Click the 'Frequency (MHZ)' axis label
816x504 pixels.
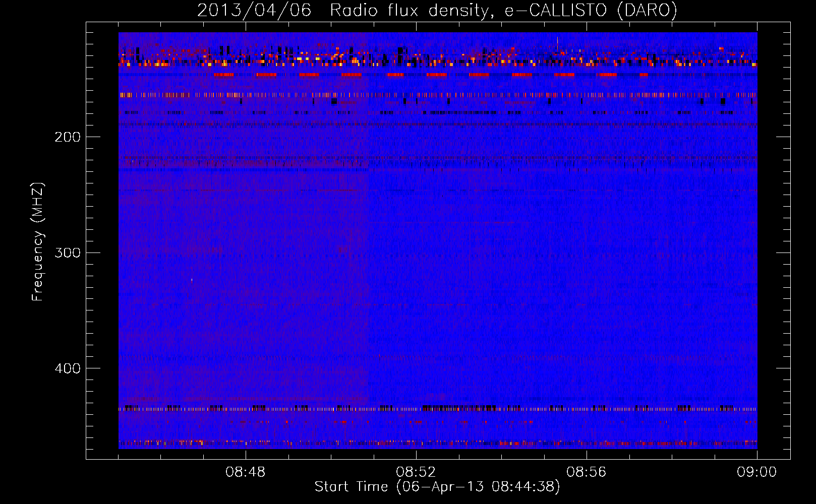pos(38,241)
